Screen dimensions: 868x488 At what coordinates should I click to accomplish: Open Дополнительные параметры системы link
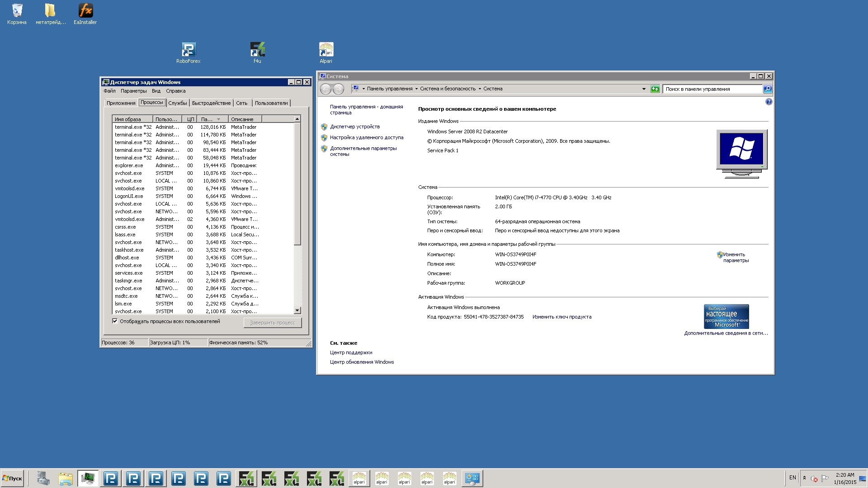pos(363,151)
